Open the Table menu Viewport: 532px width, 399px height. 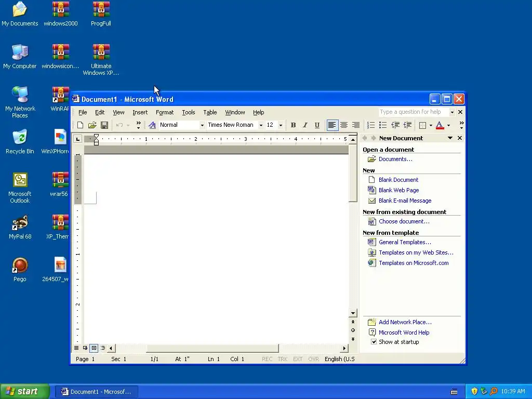tap(210, 112)
